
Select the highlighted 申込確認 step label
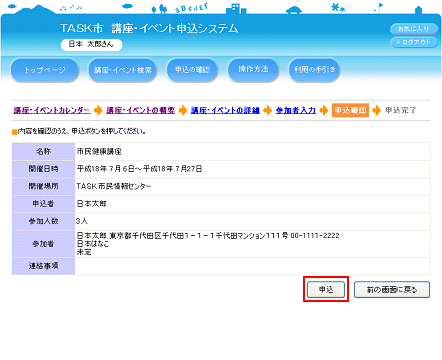point(350,110)
